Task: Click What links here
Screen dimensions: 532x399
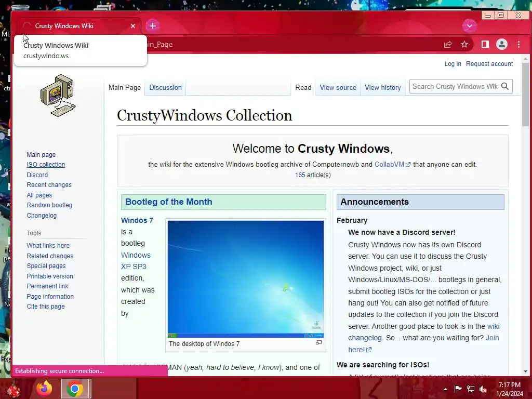Action: pos(48,246)
